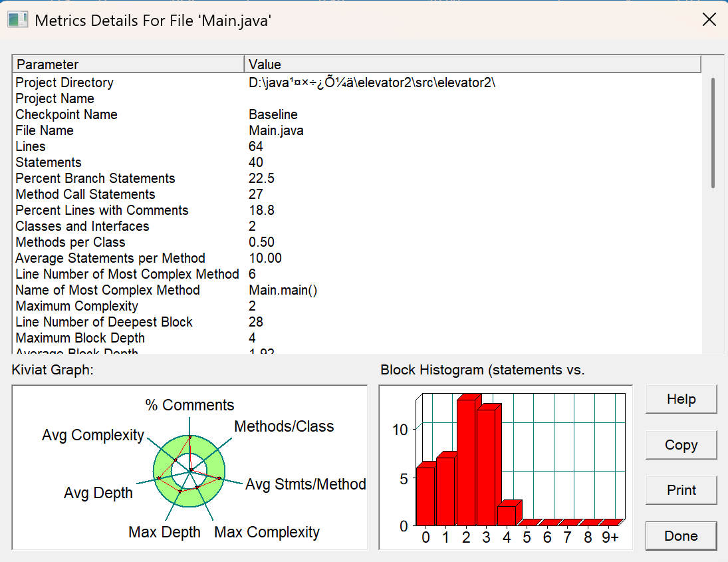728x562 pixels.
Task: Click the tallest histogram bar at depth 2
Action: click(x=466, y=462)
